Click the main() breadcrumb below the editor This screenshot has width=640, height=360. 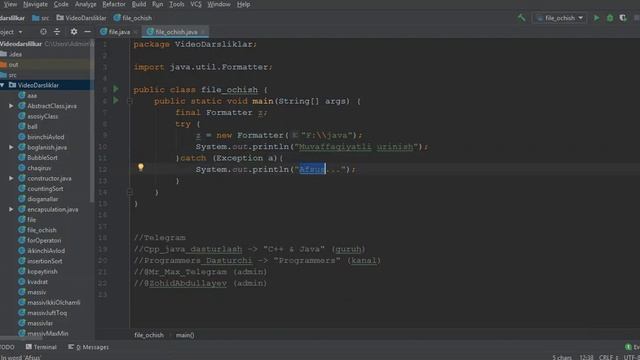(185, 335)
